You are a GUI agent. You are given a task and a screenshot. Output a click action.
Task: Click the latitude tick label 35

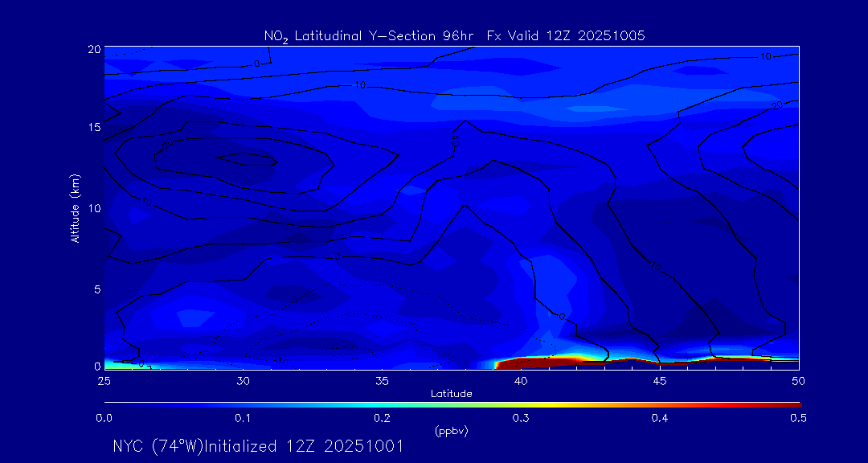pyautogui.click(x=382, y=380)
